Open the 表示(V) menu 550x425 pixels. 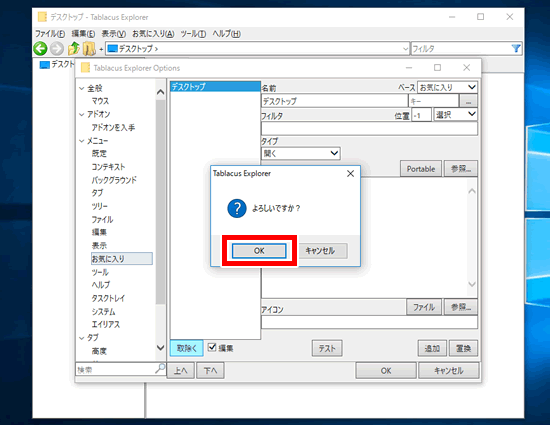point(114,34)
